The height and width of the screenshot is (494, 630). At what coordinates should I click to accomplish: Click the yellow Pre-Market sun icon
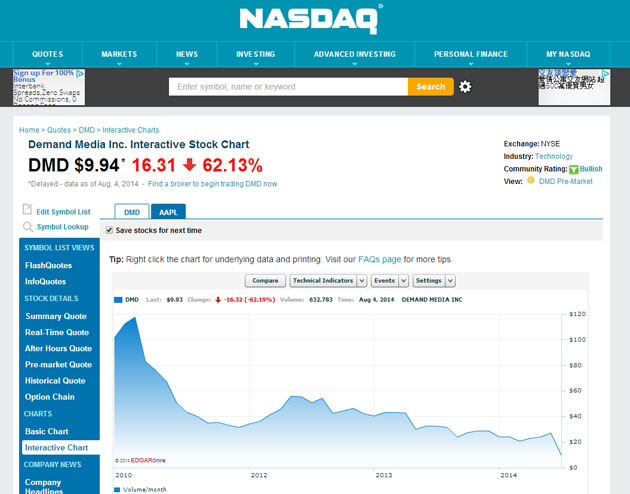pyautogui.click(x=531, y=180)
